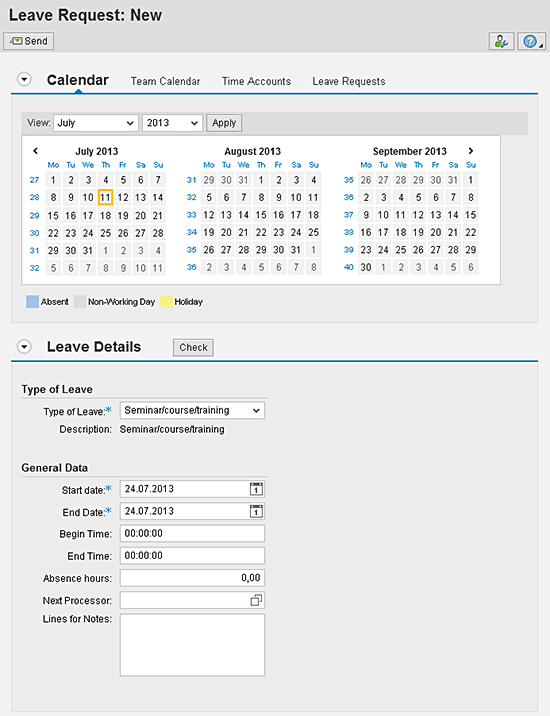The image size is (550, 716).
Task: Go to next month arrow
Action: 471,151
